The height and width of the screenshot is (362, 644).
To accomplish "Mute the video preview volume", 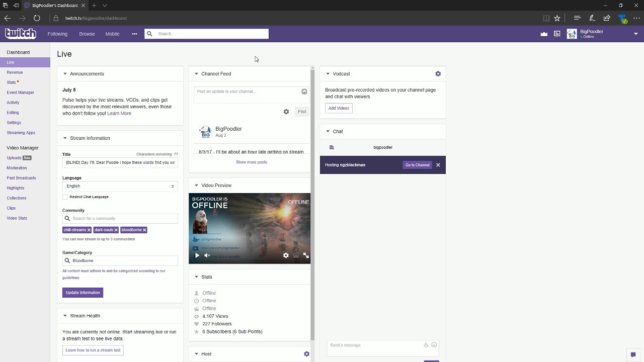I will [207, 255].
